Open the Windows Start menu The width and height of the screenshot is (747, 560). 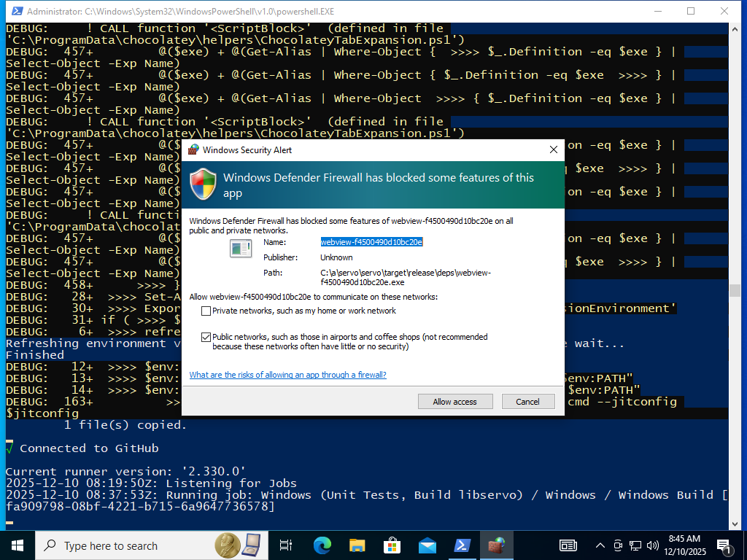[16, 545]
